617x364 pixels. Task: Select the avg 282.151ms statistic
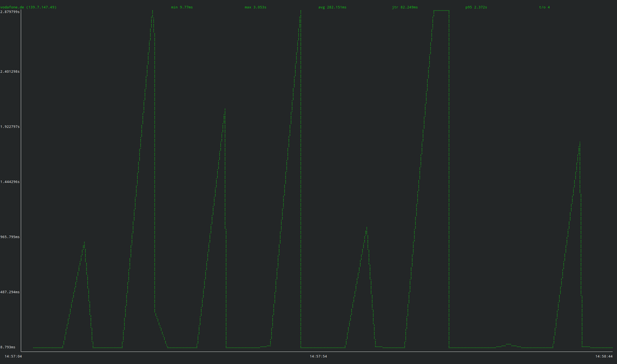point(332,7)
